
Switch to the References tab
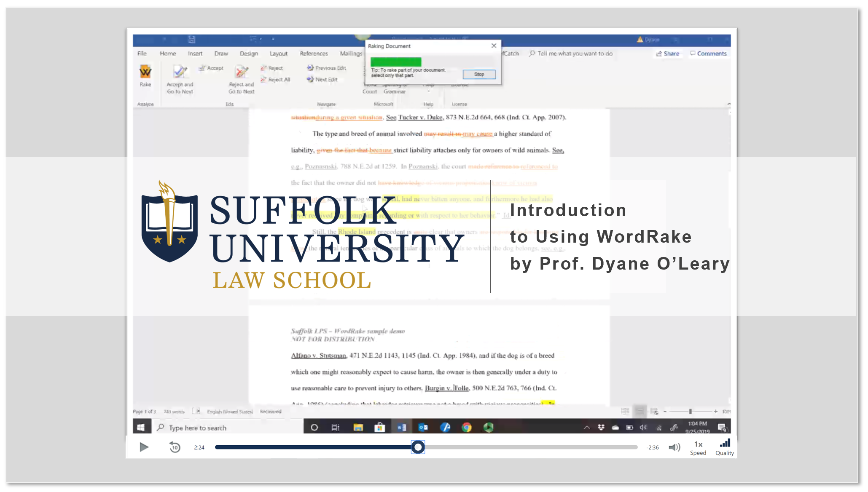[x=314, y=53]
